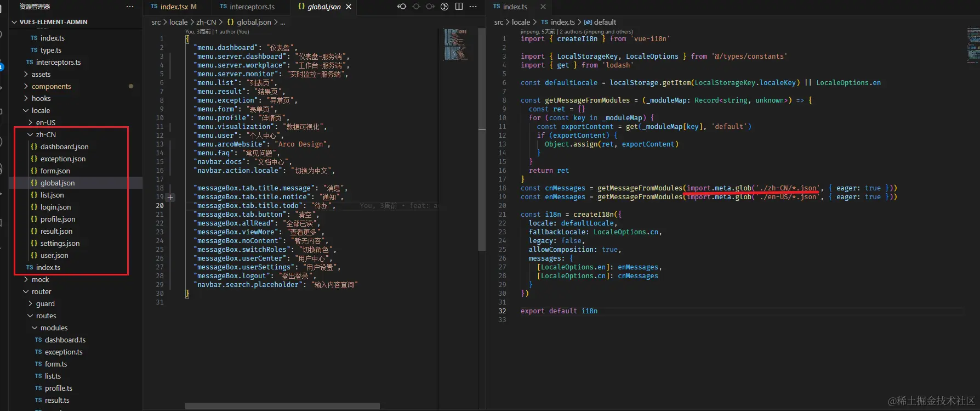
Task: Click the minimap of index.ts editor
Action: [973, 44]
